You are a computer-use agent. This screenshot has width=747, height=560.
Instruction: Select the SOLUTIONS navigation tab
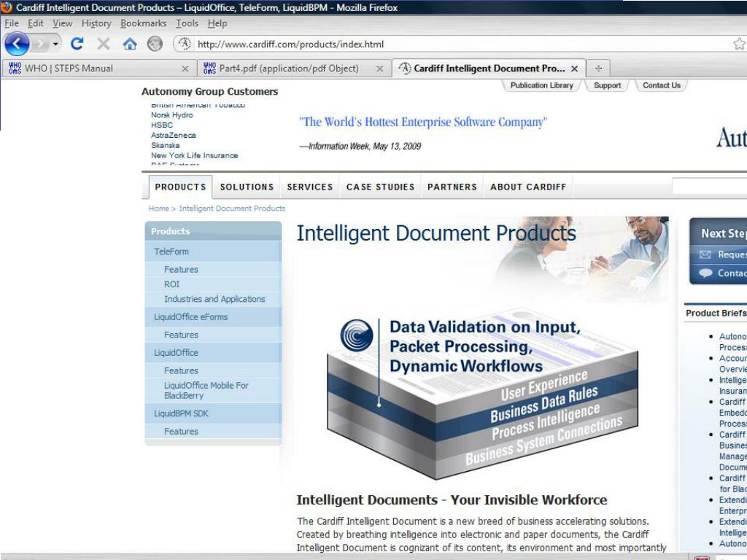click(x=247, y=187)
